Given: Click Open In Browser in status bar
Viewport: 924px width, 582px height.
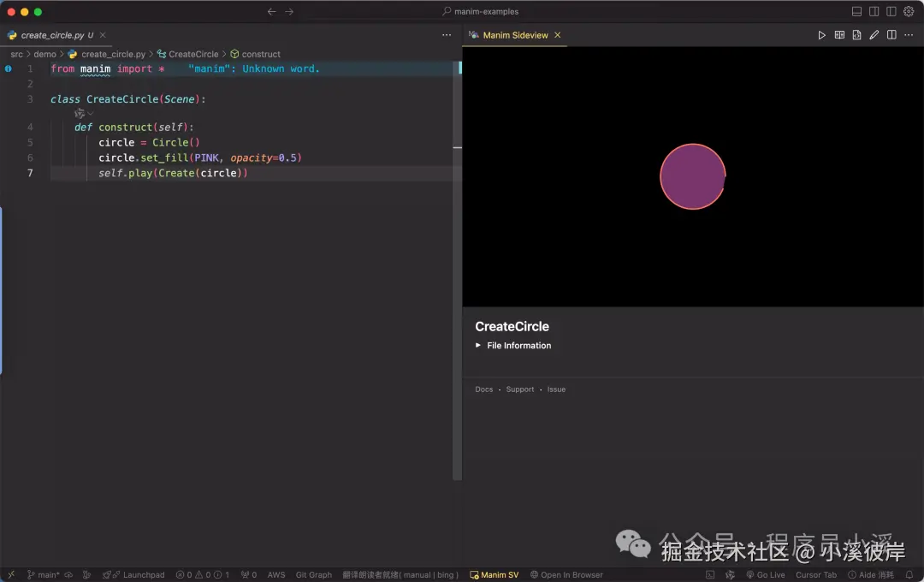Looking at the screenshot, I should 566,575.
